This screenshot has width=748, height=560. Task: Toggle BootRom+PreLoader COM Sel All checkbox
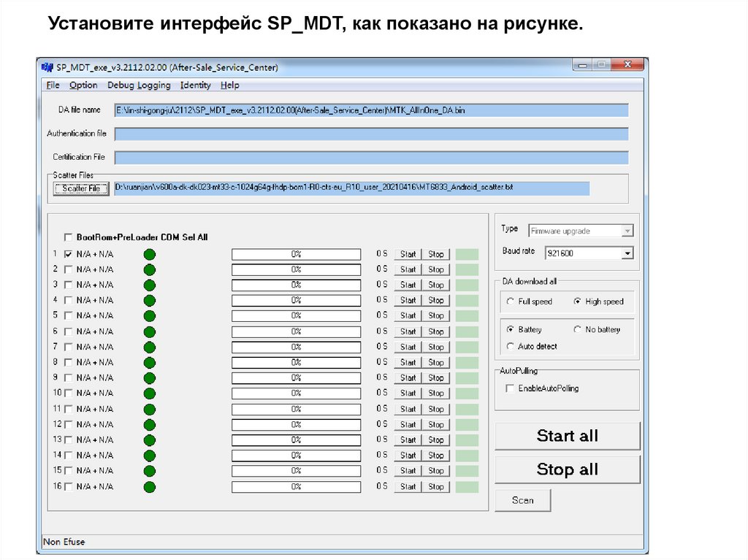[68, 237]
